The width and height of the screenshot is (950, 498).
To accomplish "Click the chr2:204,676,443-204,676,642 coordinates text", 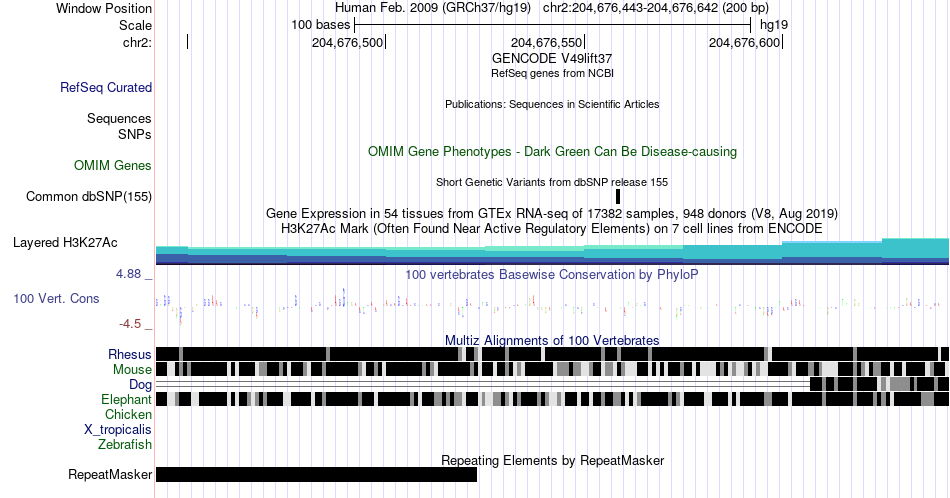I will [x=656, y=8].
